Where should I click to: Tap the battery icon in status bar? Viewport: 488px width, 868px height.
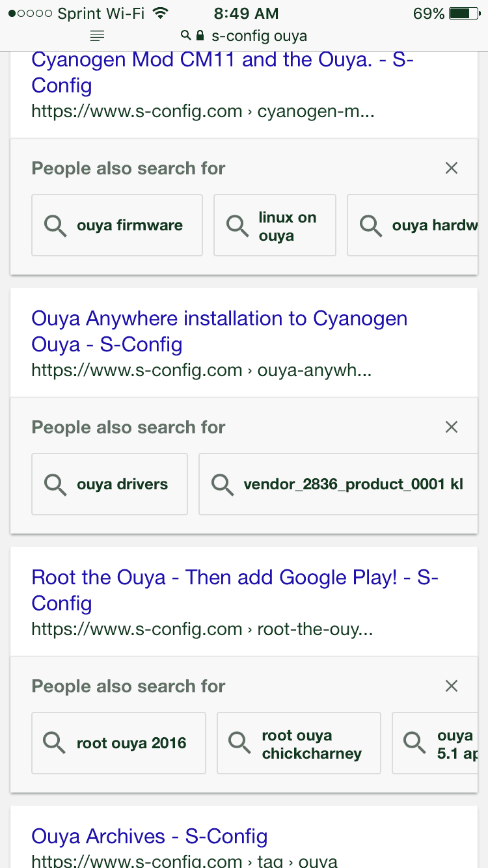465,14
